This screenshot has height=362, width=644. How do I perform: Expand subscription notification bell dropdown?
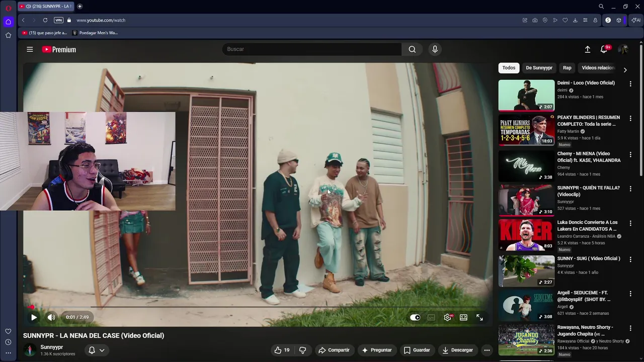point(97,350)
